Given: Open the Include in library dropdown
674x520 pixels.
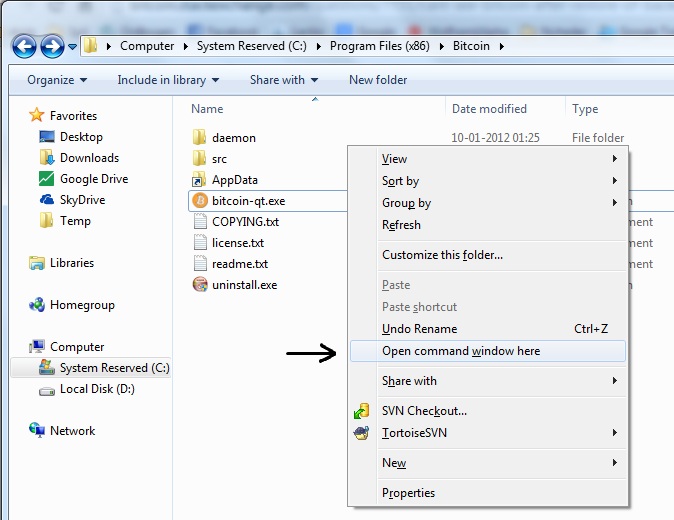Looking at the screenshot, I should point(168,80).
